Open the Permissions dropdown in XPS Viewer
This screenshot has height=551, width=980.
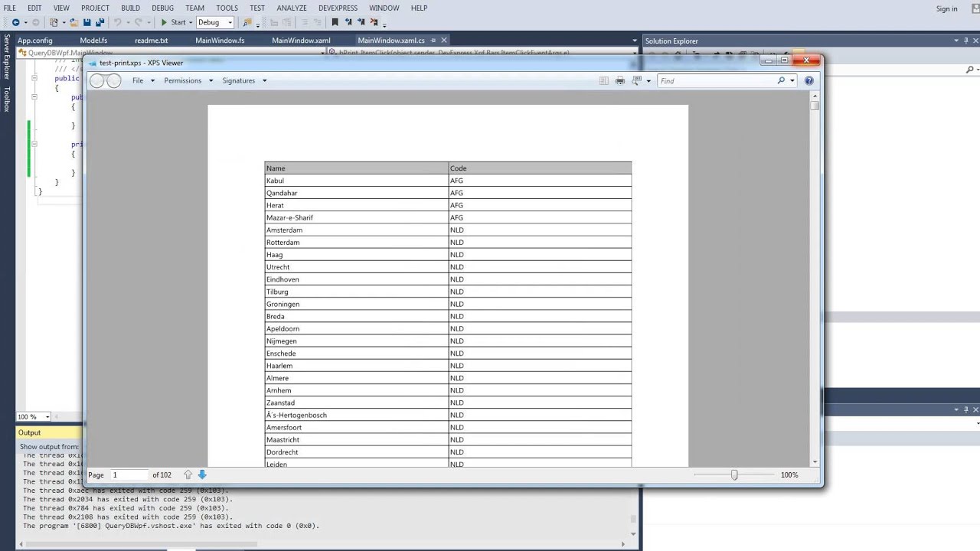[188, 80]
